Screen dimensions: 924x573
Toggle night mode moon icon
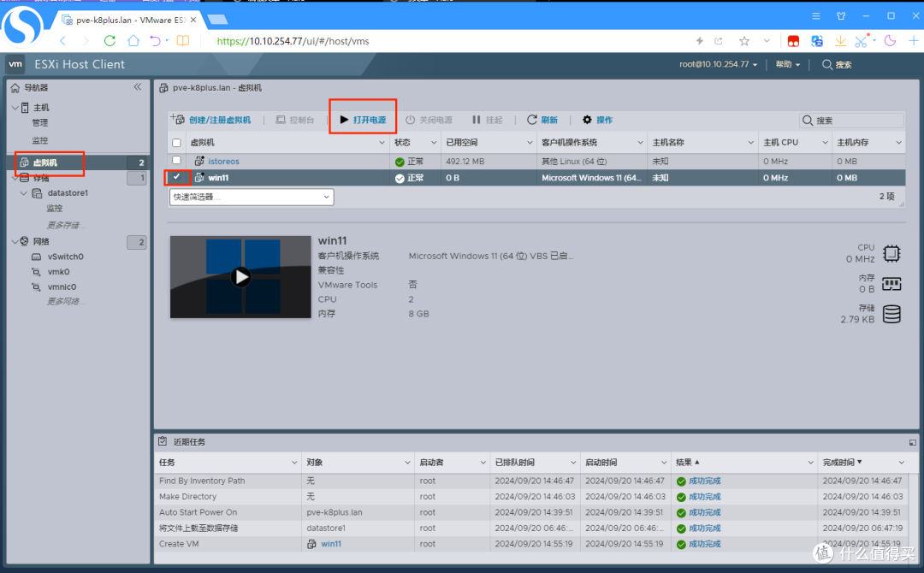(x=890, y=41)
